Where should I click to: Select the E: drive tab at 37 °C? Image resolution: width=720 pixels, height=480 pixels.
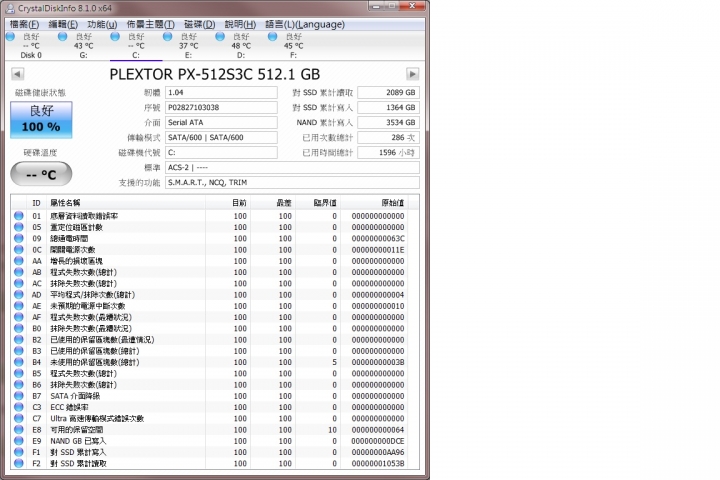188,45
